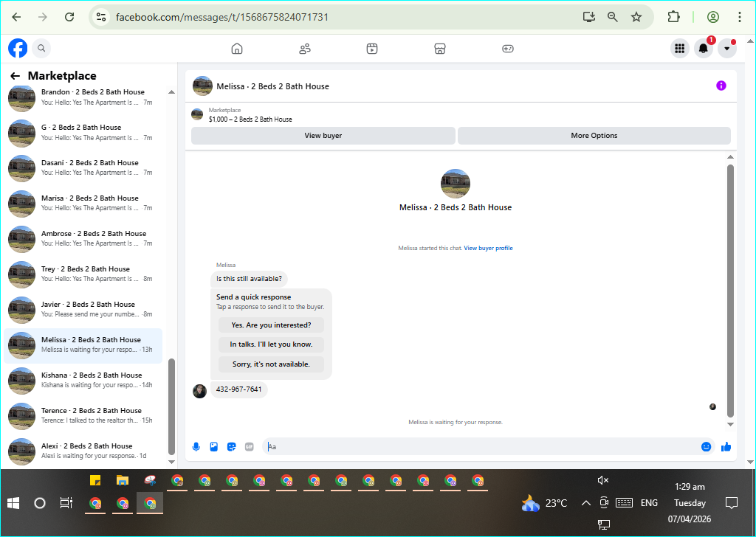756x537 pixels.
Task: Open the Reels video icon
Action: [x=372, y=49]
